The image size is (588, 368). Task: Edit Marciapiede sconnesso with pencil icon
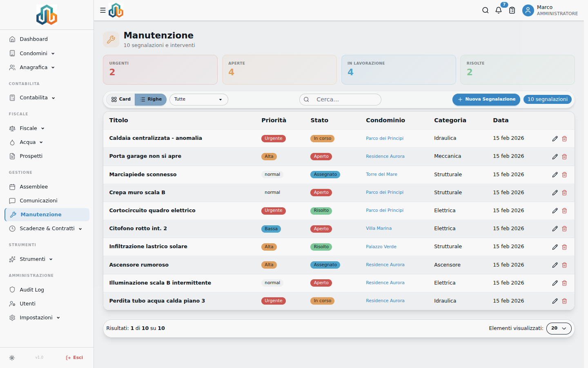(x=555, y=175)
